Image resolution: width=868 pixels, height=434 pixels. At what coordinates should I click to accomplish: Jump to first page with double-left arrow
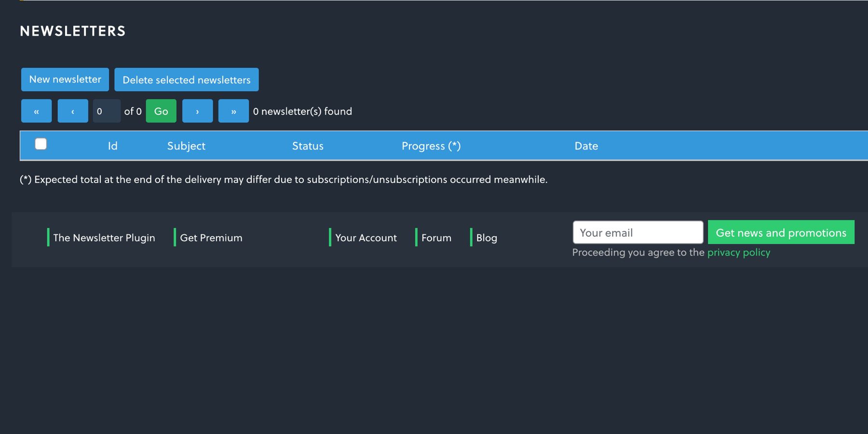coord(36,111)
